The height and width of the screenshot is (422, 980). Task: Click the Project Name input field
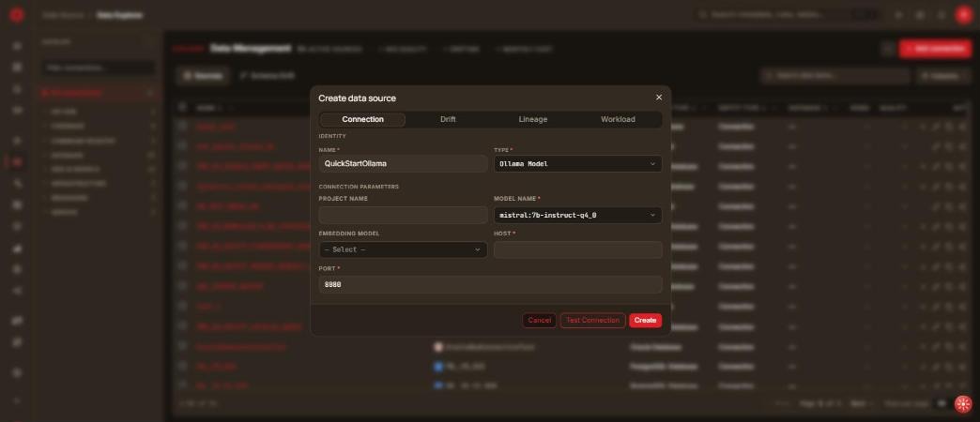(x=403, y=215)
